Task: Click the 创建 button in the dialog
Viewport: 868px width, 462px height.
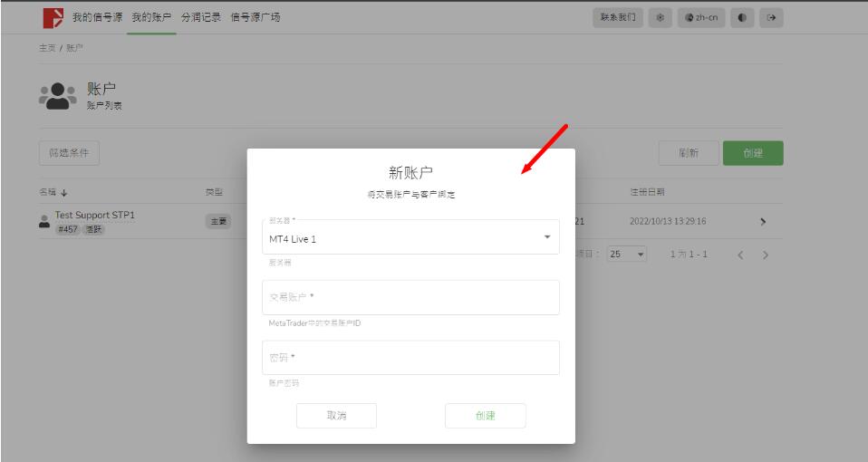Action: point(486,415)
